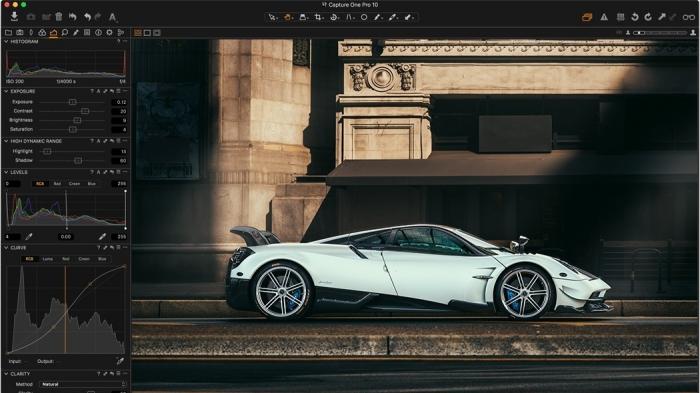Open the Output gear tool tab
Screen dimensions: 700x393
(109, 33)
